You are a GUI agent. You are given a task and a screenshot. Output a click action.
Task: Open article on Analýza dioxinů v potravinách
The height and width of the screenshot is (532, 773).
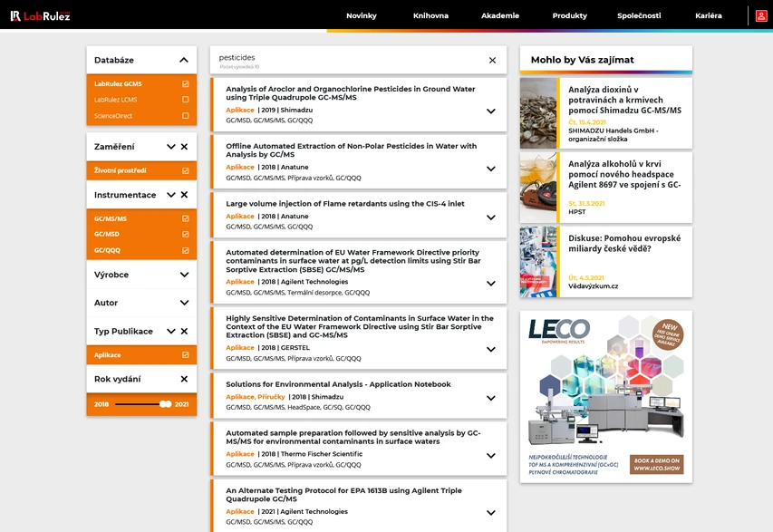coord(624,100)
